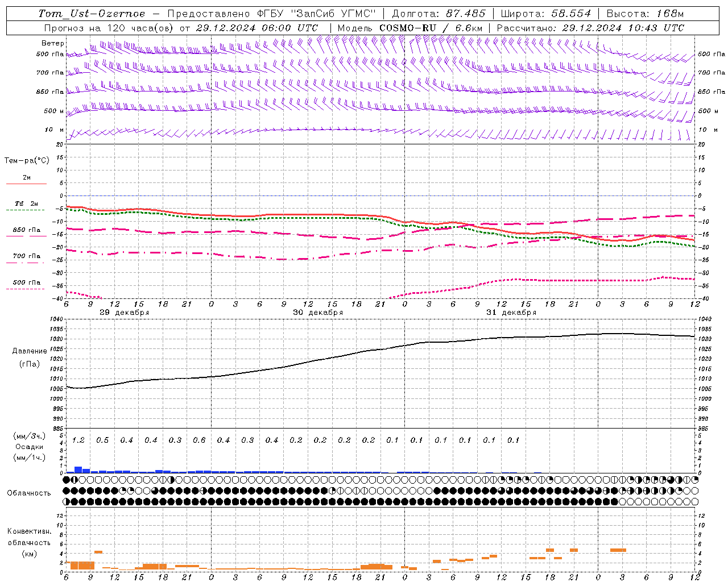Click the (мм/3ч.) precipitation unit label

tap(29, 436)
